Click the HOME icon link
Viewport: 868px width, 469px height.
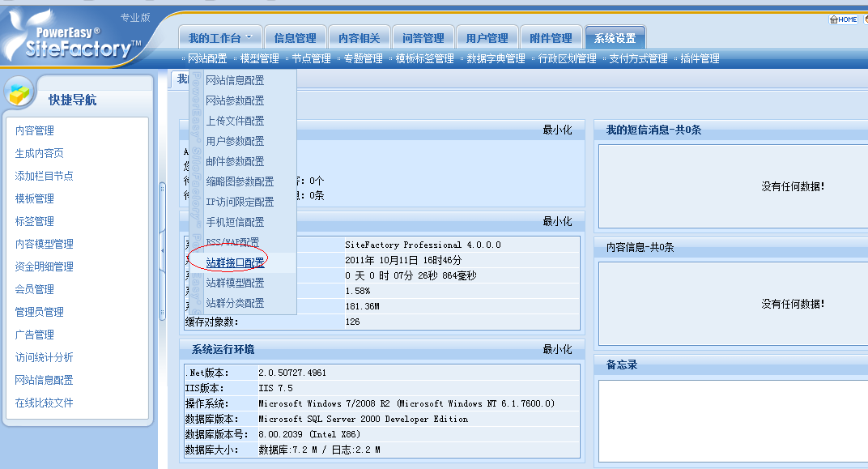click(843, 19)
